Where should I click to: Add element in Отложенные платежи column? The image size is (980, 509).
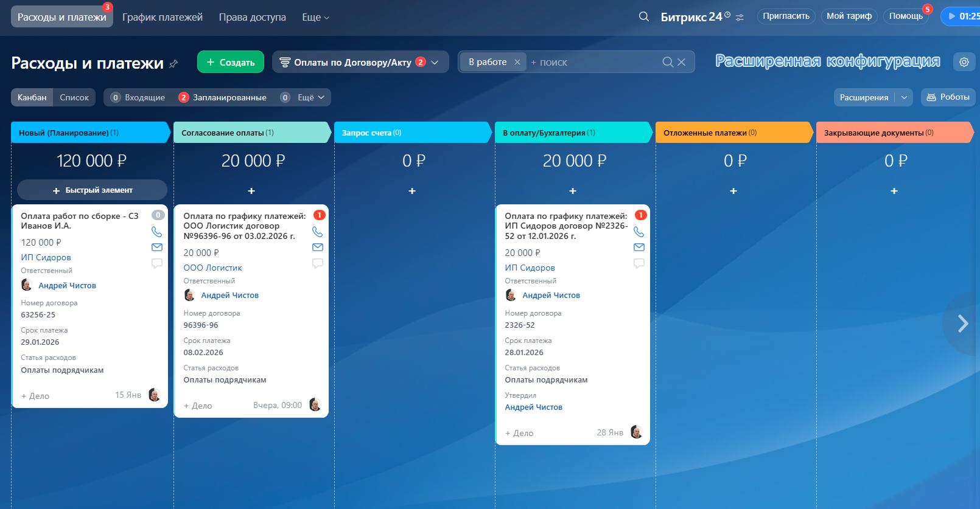coord(733,191)
